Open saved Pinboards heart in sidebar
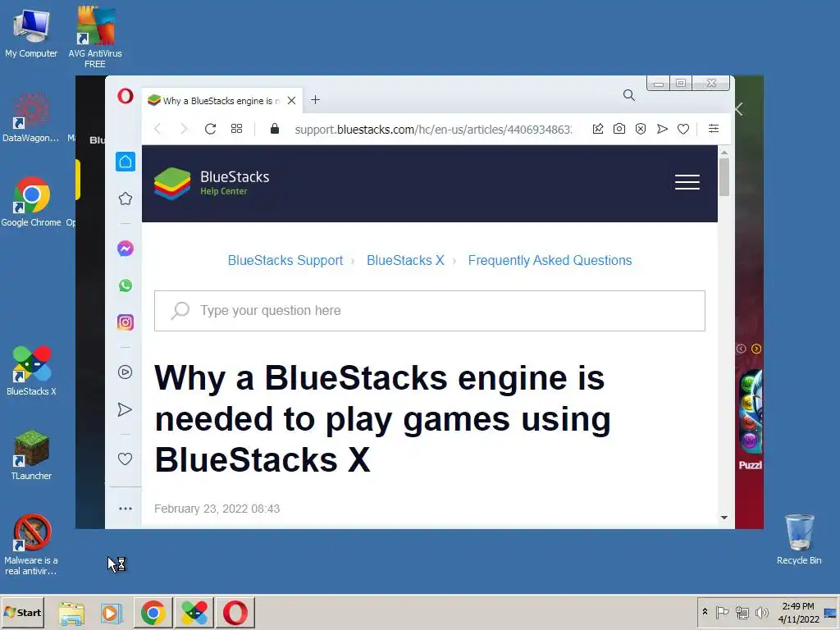 [125, 459]
